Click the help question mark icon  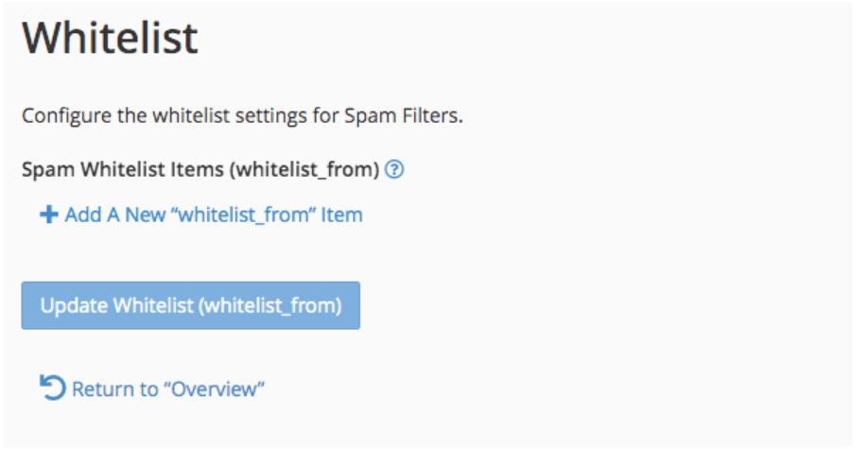point(395,170)
